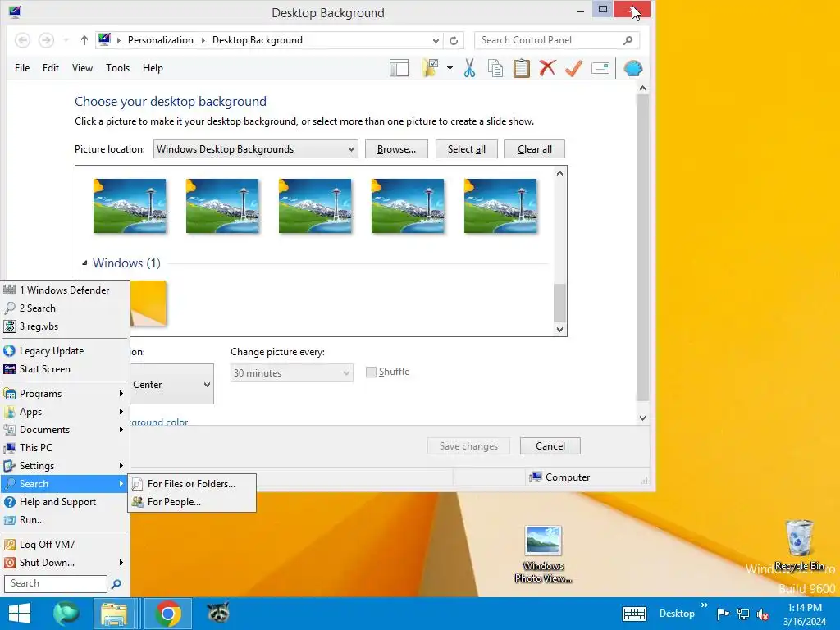The image size is (840, 630).
Task: Open the Edit menu
Action: (51, 68)
